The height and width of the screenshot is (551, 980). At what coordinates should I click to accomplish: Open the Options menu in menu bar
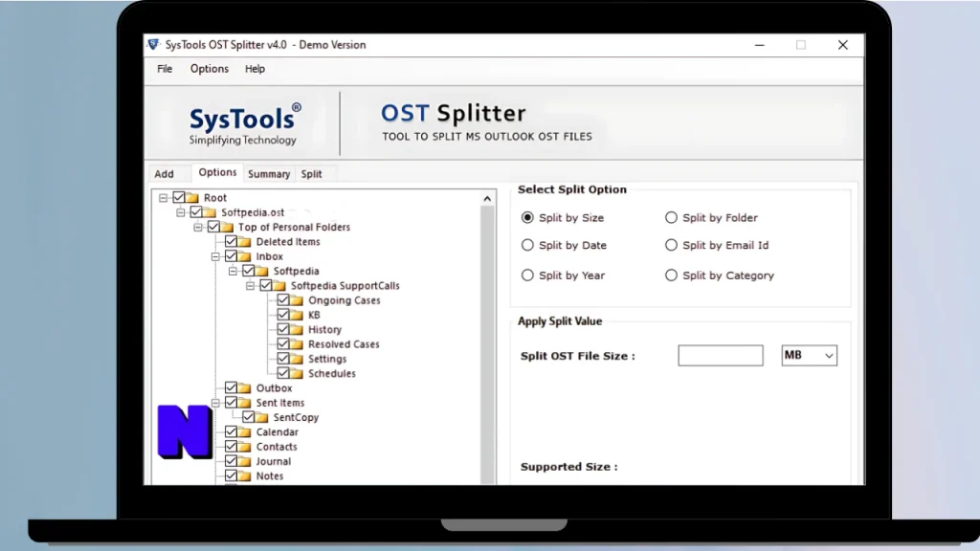210,69
